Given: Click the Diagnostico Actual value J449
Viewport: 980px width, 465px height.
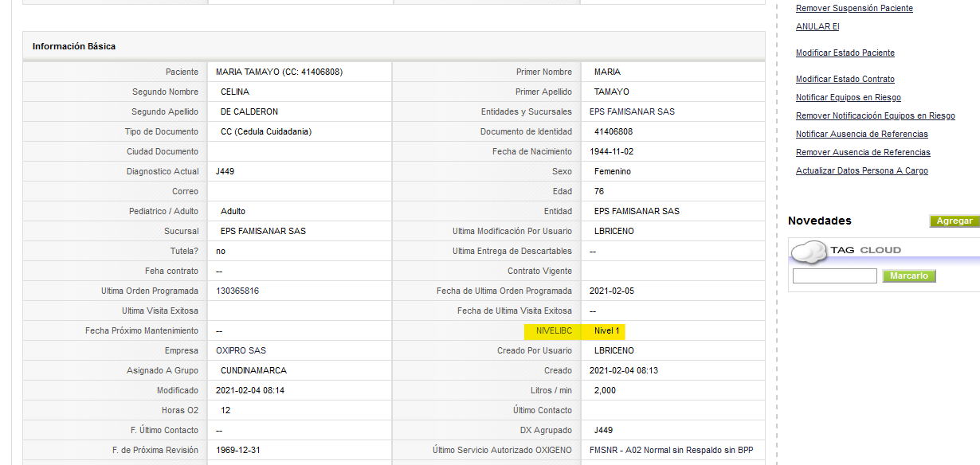Looking at the screenshot, I should (x=225, y=171).
